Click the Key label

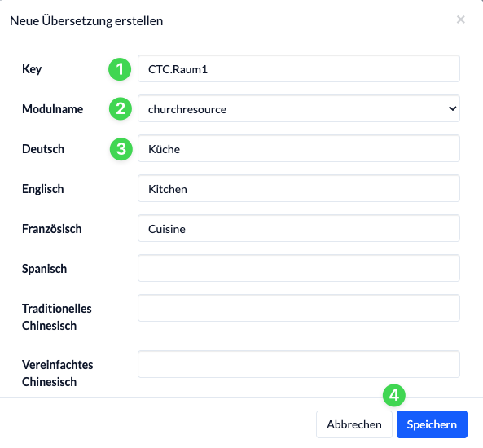[32, 69]
